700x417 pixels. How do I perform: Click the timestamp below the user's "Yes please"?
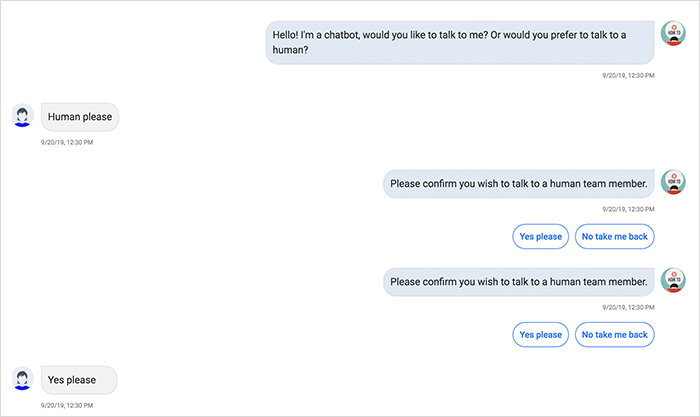pyautogui.click(x=67, y=405)
